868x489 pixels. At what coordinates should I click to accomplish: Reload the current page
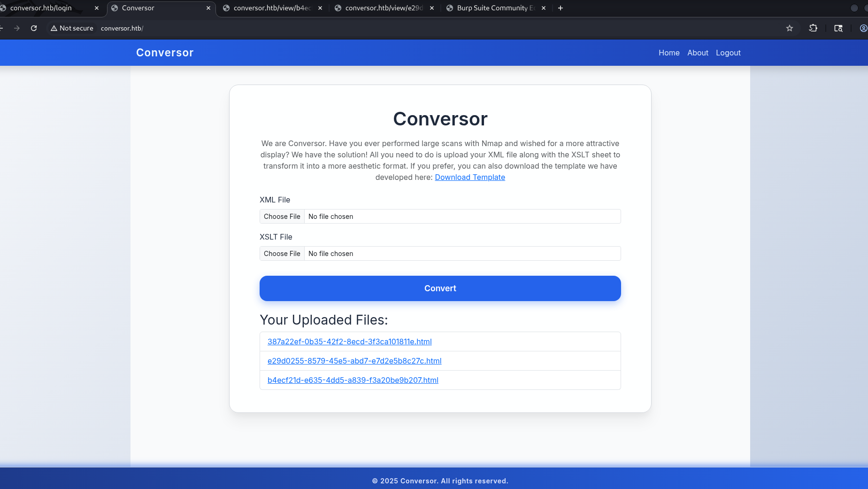(34, 28)
